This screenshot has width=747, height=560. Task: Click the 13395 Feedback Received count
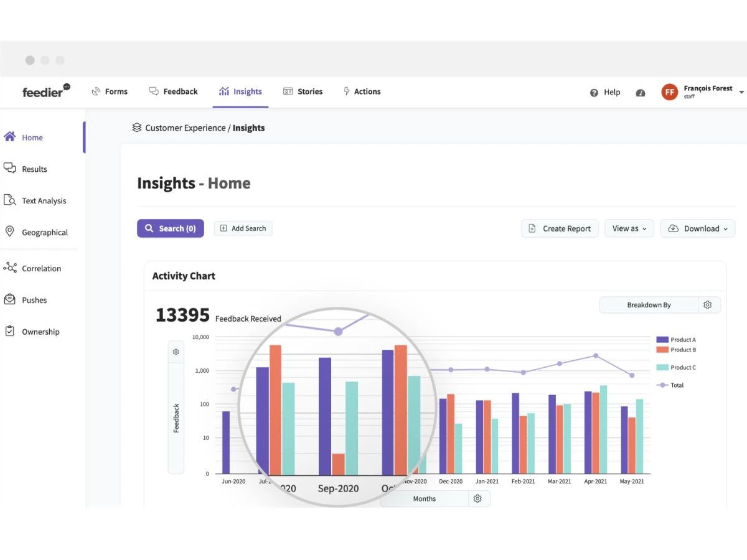pos(182,315)
